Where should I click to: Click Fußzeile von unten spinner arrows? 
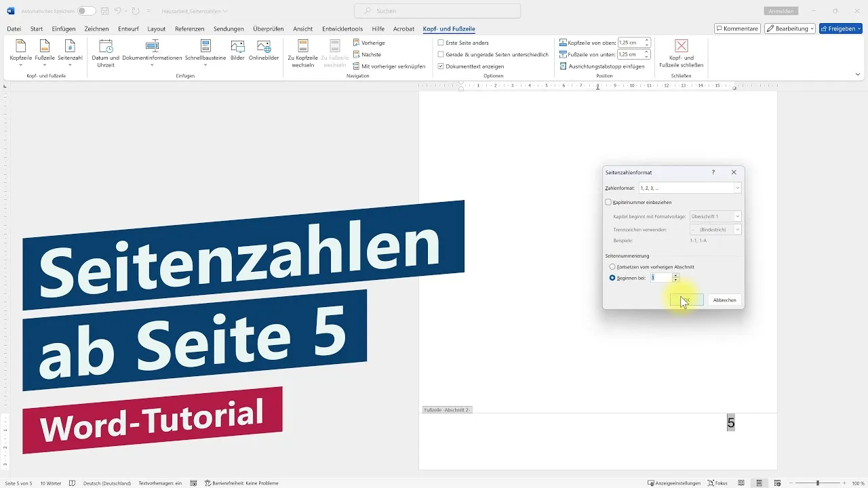[x=648, y=54]
